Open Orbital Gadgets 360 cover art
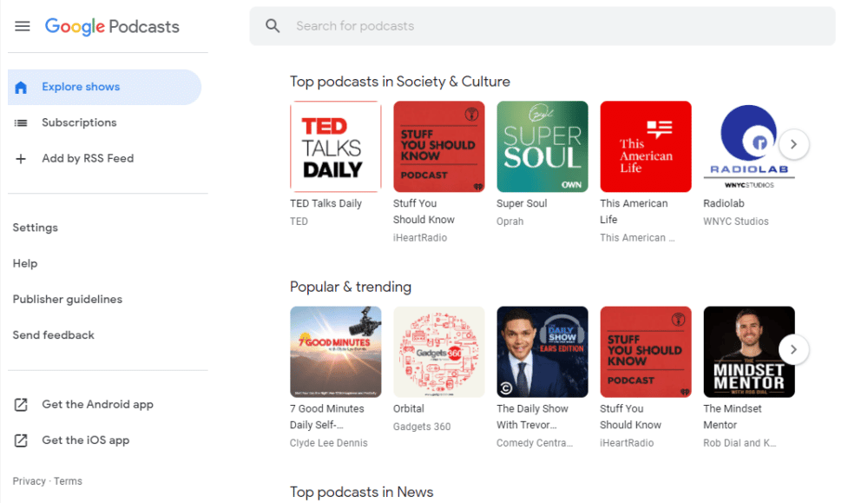 439,352
